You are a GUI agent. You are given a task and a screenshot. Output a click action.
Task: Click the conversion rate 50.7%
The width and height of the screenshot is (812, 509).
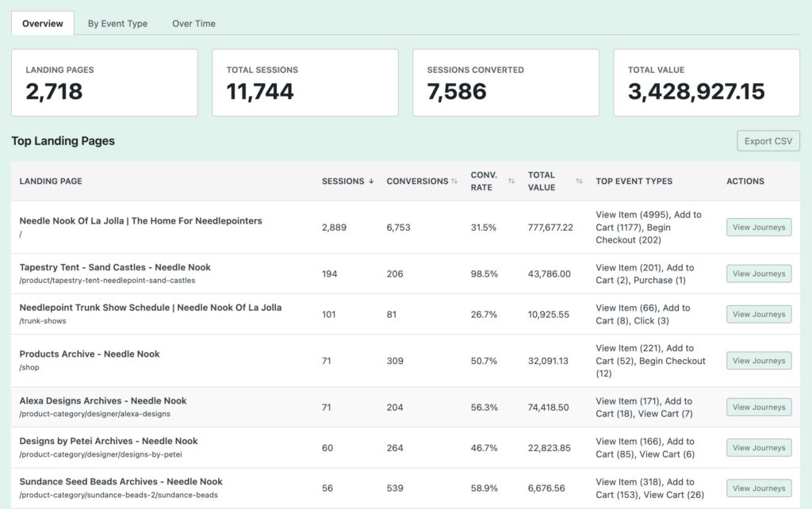(x=484, y=361)
